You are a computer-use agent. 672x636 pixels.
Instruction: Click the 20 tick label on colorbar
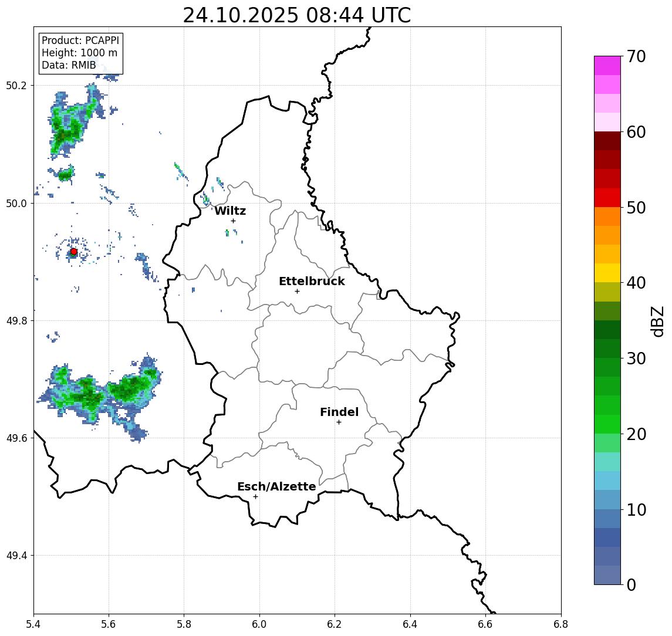[x=636, y=434]
